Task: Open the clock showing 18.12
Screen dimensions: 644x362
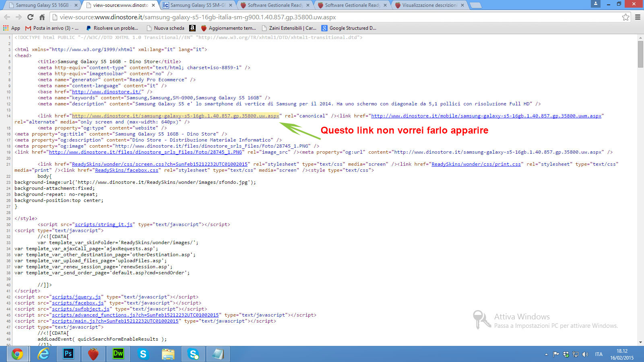Action: (622, 351)
